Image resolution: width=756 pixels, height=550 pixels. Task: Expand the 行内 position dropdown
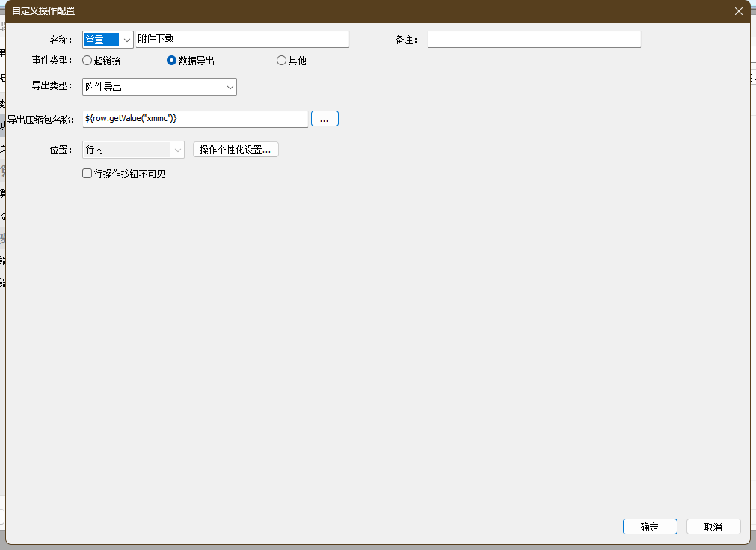click(x=133, y=150)
